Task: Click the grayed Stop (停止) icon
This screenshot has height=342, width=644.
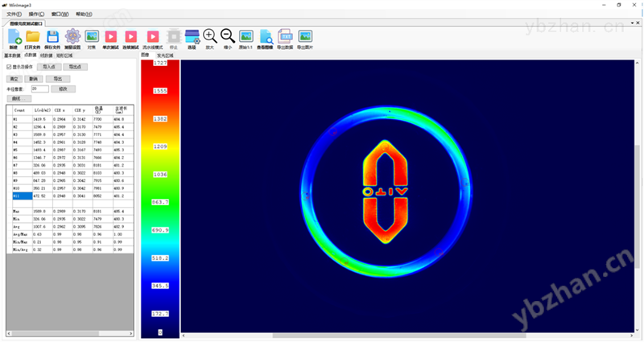Action: 174,36
